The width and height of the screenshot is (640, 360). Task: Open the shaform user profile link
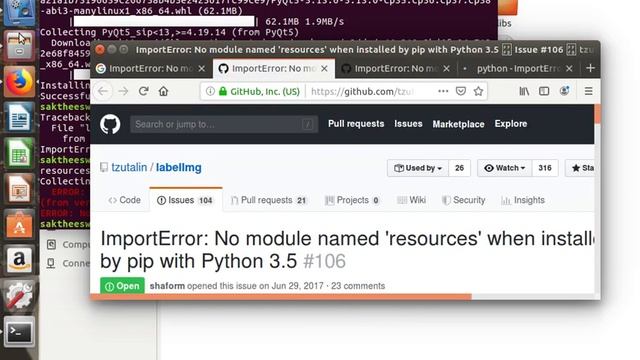[167, 286]
